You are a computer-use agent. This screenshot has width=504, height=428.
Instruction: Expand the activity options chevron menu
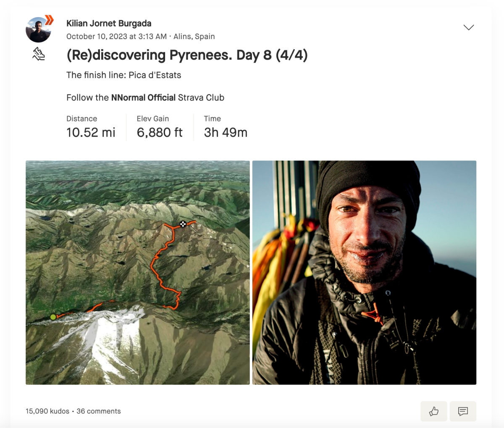point(468,27)
